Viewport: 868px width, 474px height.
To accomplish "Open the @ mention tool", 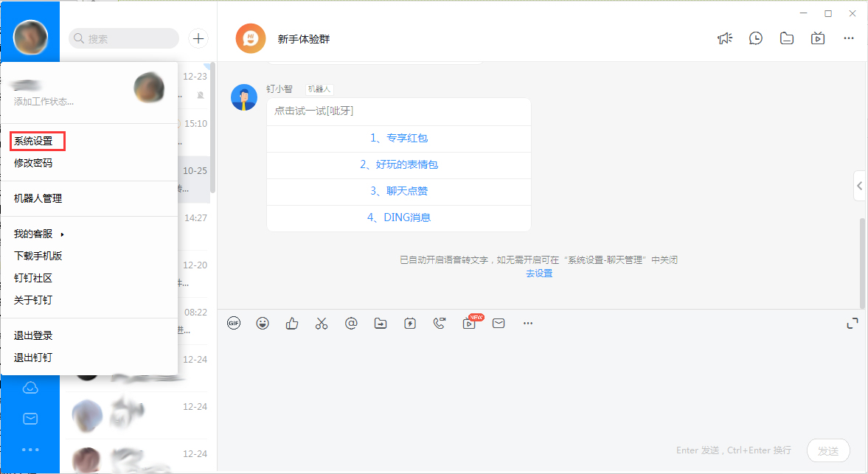I will tap(351, 323).
